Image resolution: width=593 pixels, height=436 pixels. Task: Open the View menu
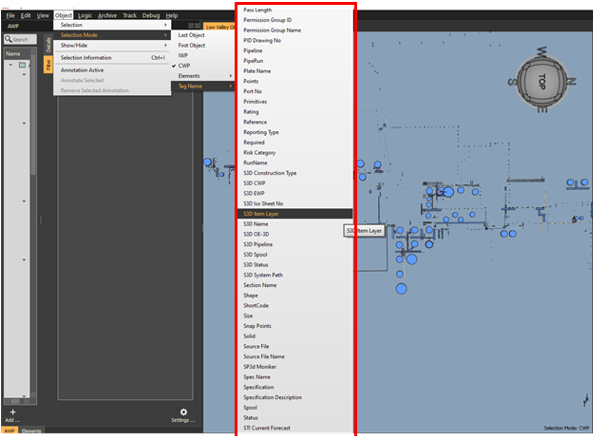pos(43,16)
